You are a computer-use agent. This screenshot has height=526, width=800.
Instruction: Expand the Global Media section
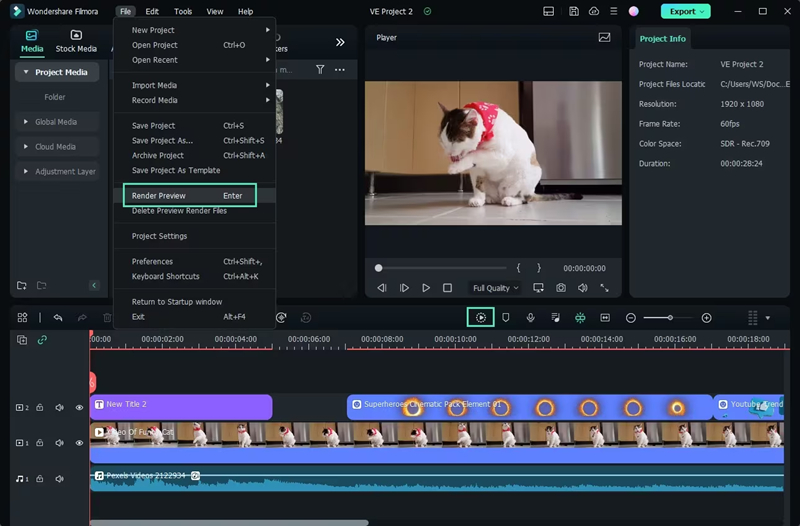point(56,122)
